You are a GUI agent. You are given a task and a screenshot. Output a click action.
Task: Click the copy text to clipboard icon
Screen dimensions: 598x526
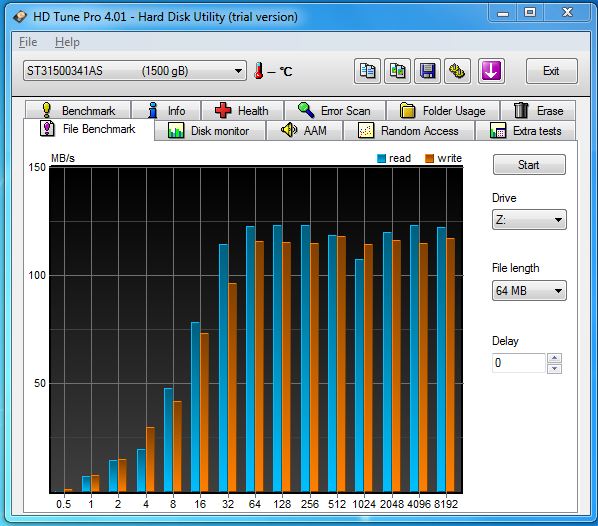pos(367,71)
